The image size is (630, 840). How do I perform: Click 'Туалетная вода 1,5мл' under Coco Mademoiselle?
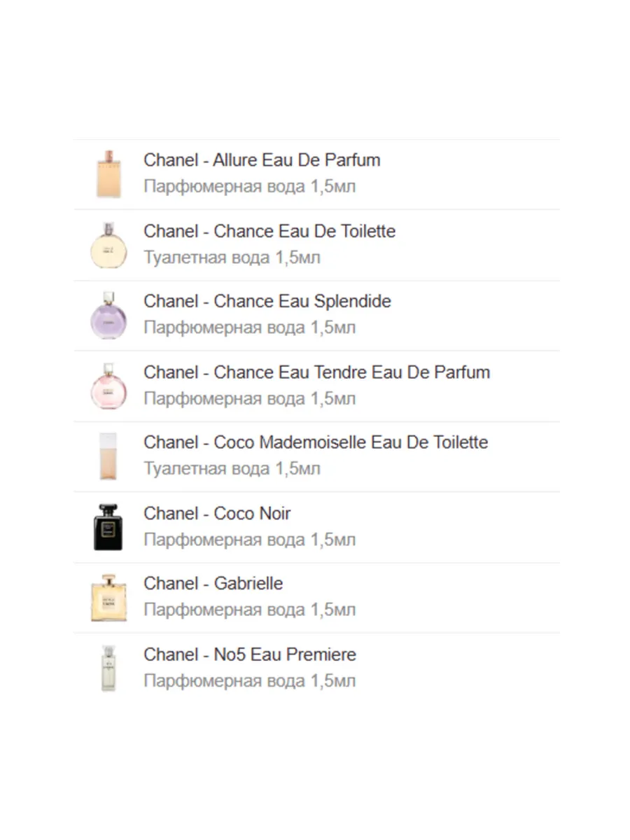tap(232, 468)
